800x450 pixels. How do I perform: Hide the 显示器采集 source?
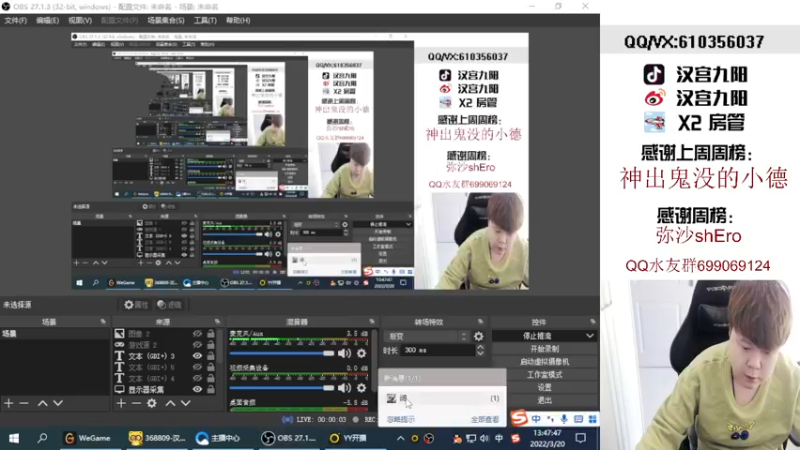(x=197, y=389)
